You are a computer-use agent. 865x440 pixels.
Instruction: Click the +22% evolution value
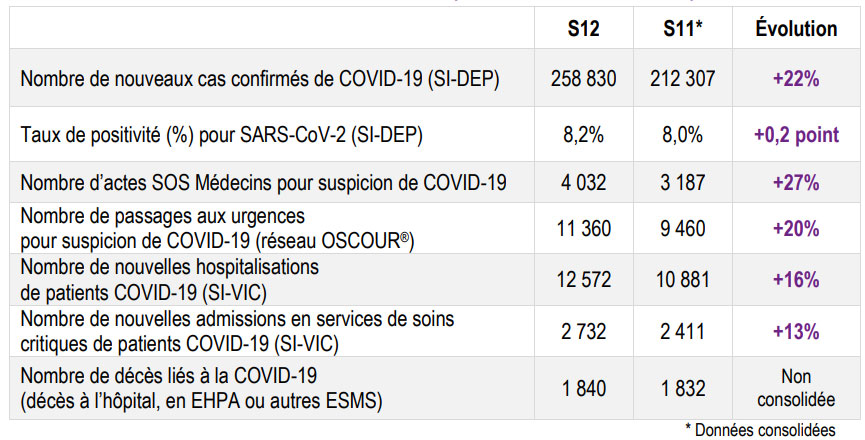(796, 78)
